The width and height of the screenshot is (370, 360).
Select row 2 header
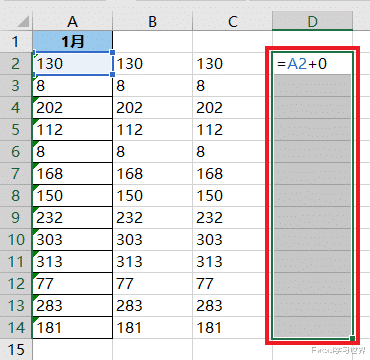pos(16,63)
